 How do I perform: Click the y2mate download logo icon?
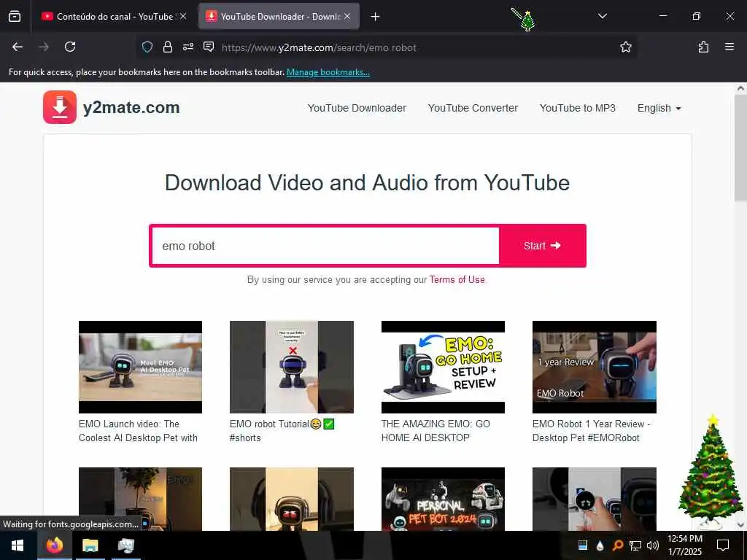click(60, 107)
